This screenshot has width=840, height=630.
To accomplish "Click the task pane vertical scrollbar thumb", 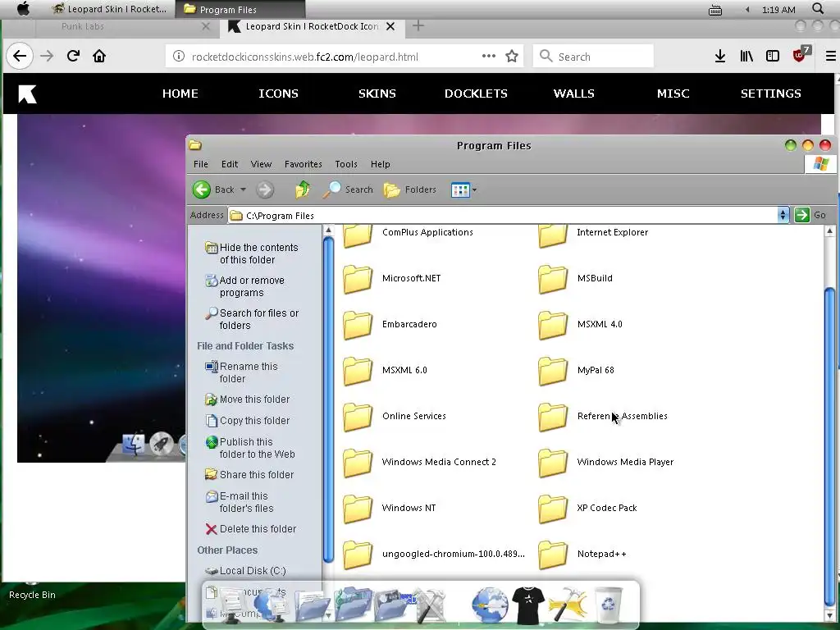I will tap(329, 399).
